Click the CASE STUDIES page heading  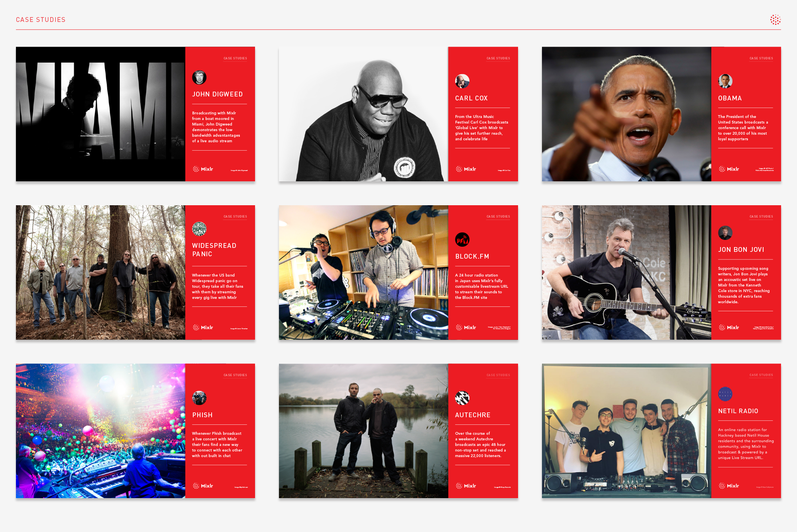coord(41,20)
